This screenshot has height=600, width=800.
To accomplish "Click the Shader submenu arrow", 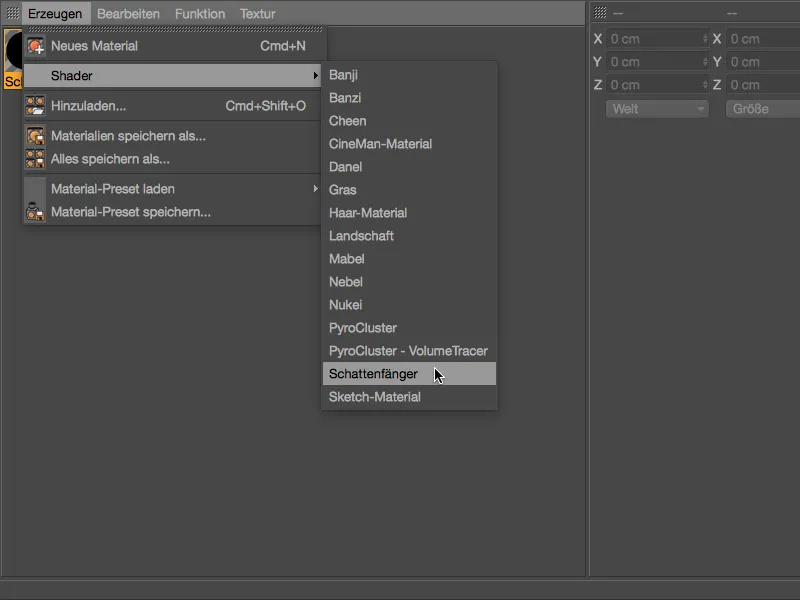I will (316, 76).
